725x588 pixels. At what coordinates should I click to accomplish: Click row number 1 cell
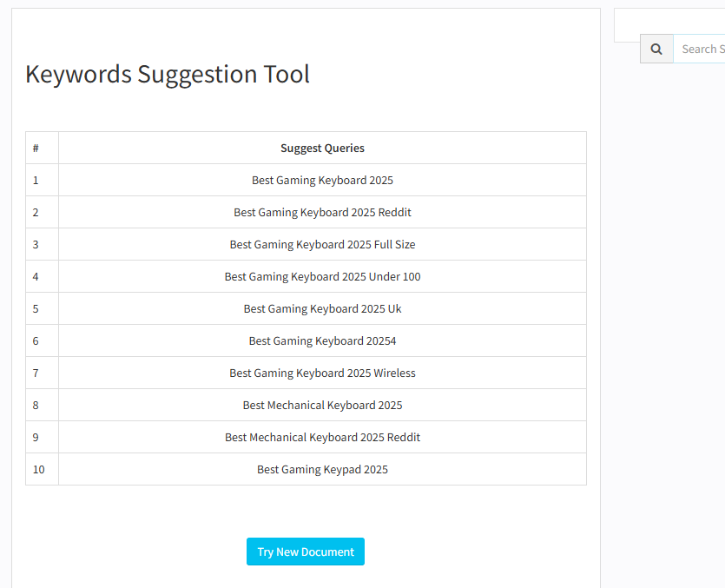[42, 180]
